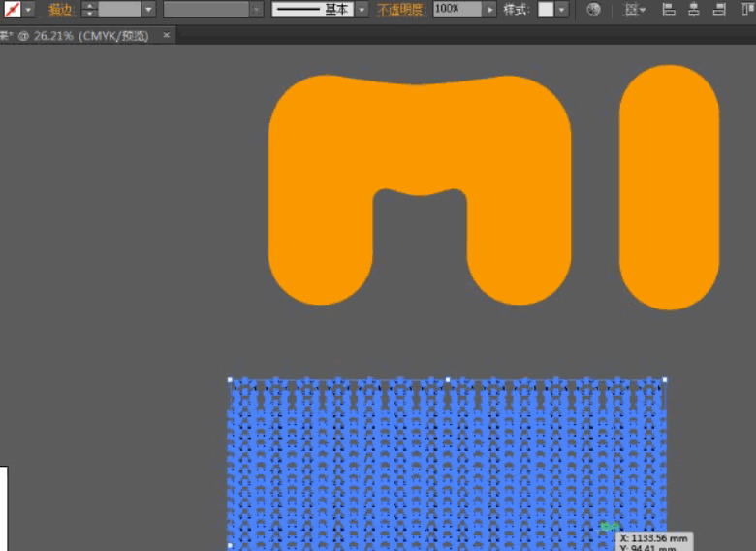Viewport: 756px width, 551px height.
Task: Click the 100% opacity input field
Action: click(457, 10)
